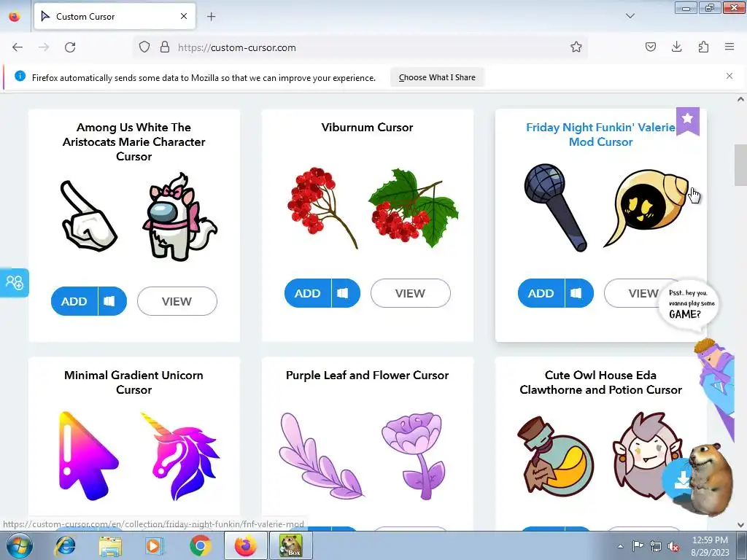Click the purple leaf image

(321, 456)
